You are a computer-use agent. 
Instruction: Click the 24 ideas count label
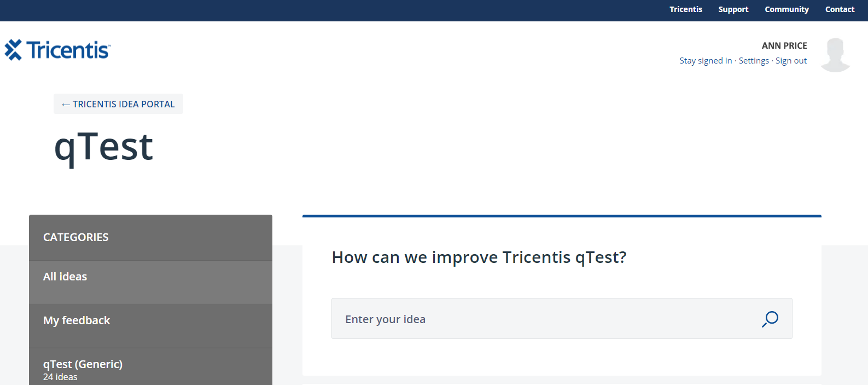click(x=60, y=377)
